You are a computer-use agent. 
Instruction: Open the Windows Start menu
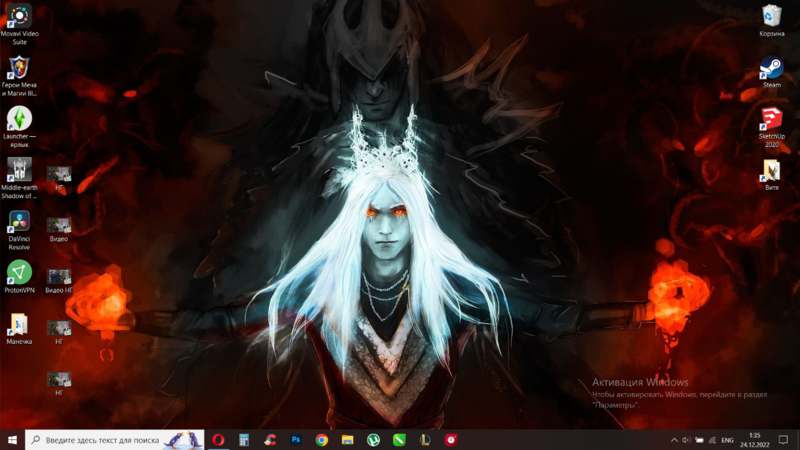coord(12,440)
